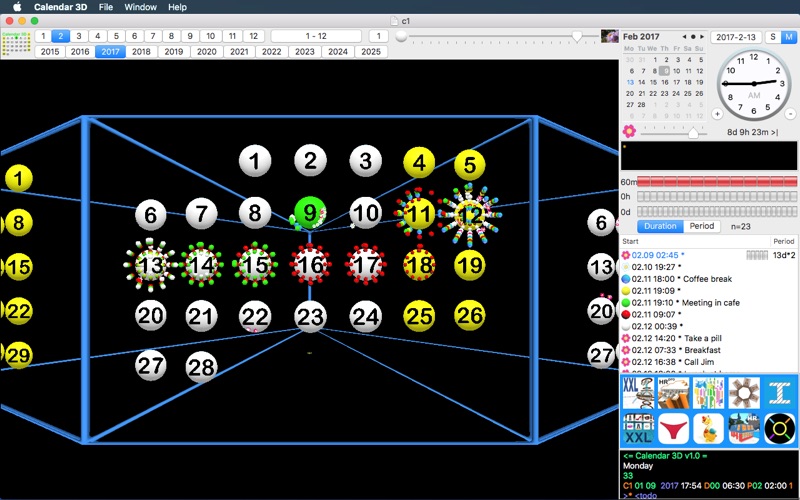The width and height of the screenshot is (800, 500).
Task: Click the 2017-2-13 date field
Action: tap(736, 37)
